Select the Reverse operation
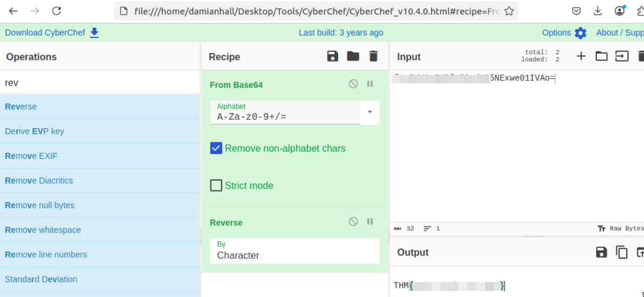This screenshot has width=644, height=297. (21, 107)
